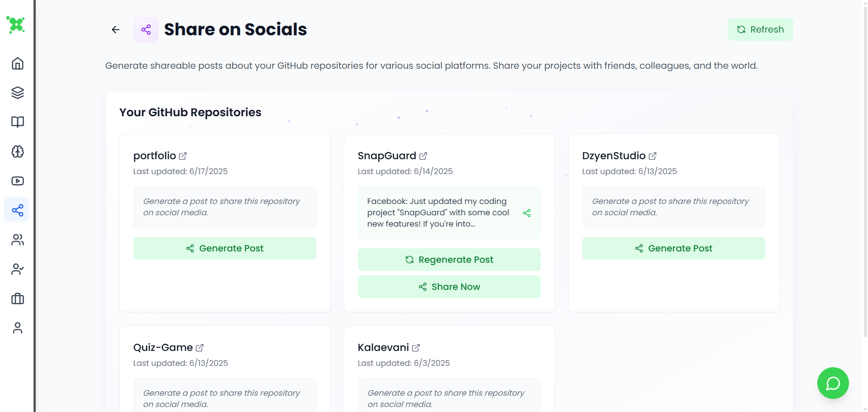The height and width of the screenshot is (412, 868).
Task: Click Regenerate Post for SnapGuard
Action: [449, 260]
